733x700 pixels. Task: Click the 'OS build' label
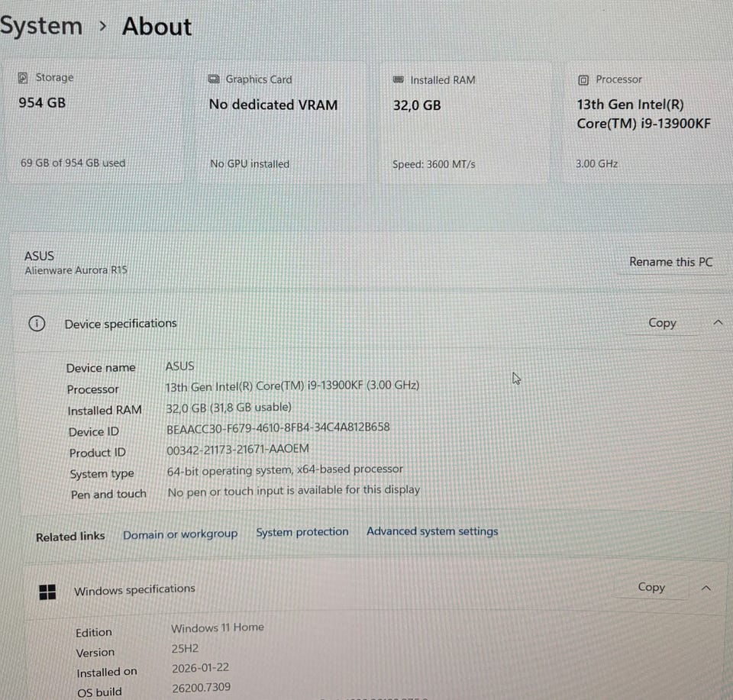click(99, 692)
